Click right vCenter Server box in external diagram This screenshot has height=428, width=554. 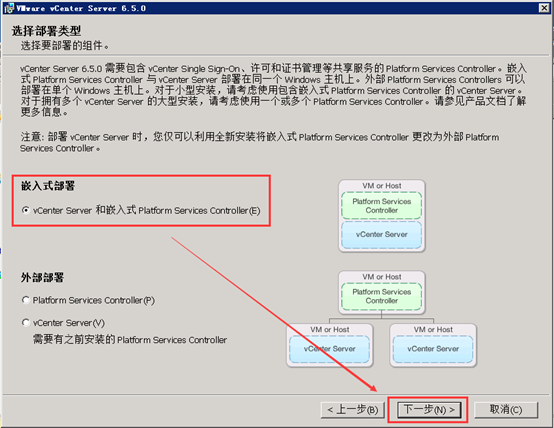(433, 349)
